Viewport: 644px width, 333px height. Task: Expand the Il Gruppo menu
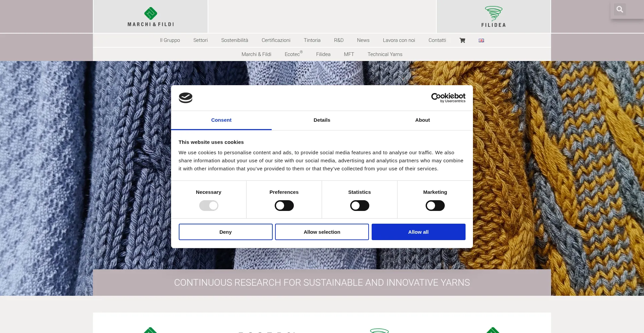click(x=170, y=40)
